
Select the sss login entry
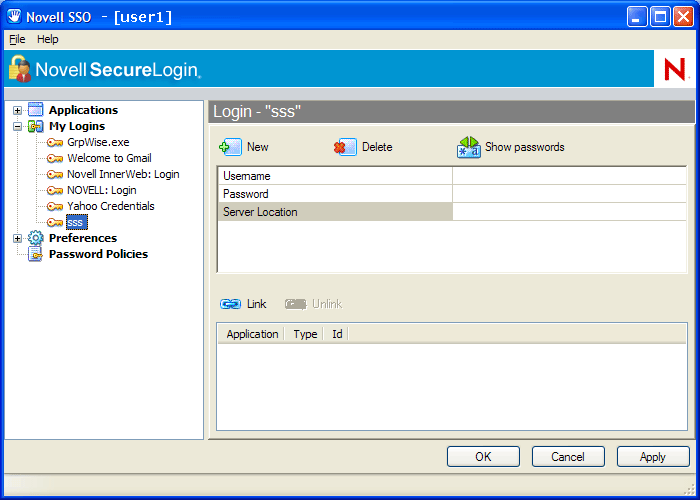click(76, 222)
